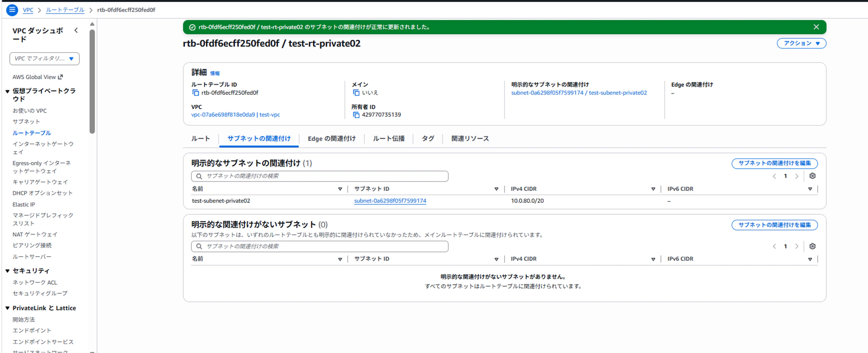
Task: Focus the non-associated subnets search field
Action: click(x=320, y=246)
